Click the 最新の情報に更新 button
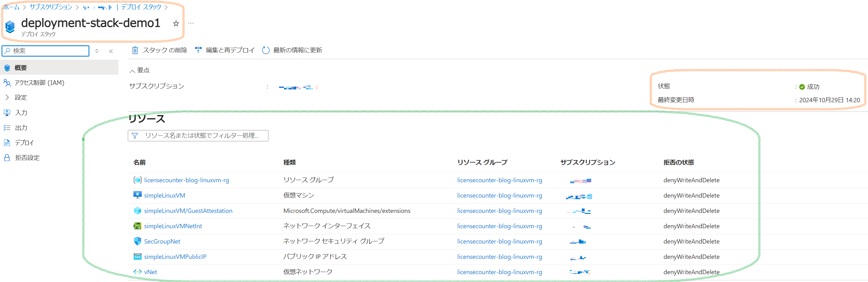868x282 pixels. [292, 50]
